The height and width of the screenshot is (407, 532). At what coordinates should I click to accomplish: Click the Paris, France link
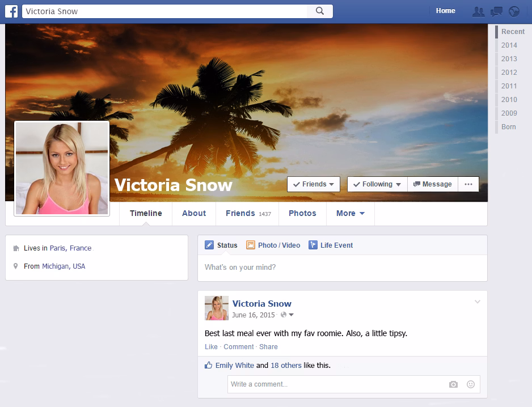click(x=70, y=248)
